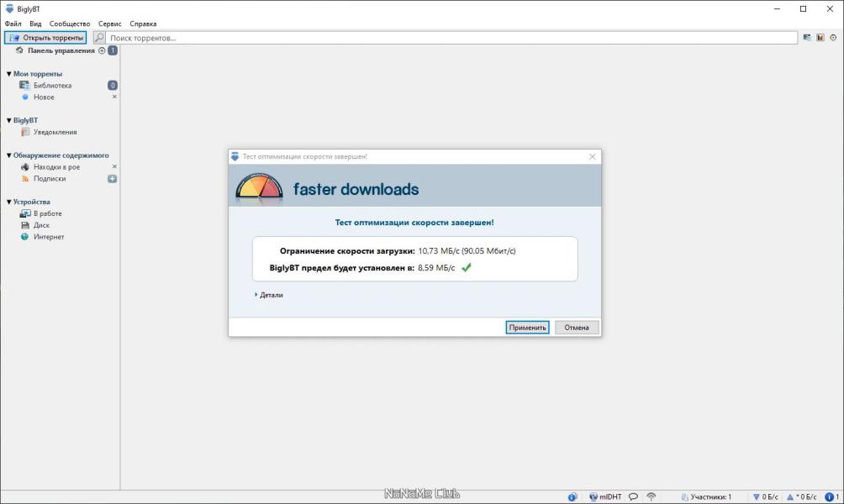
Task: Open the Сервис menu
Action: click(110, 24)
